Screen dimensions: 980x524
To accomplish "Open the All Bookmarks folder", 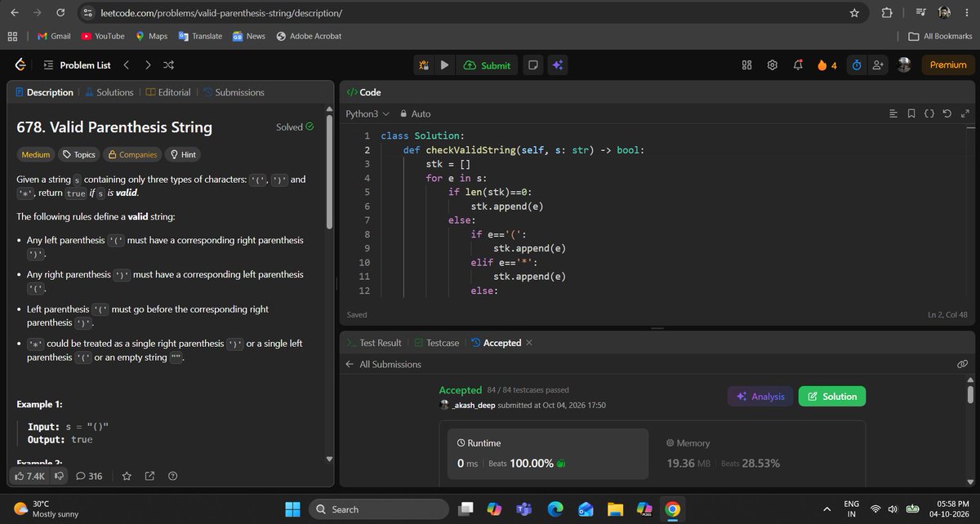I will [941, 36].
